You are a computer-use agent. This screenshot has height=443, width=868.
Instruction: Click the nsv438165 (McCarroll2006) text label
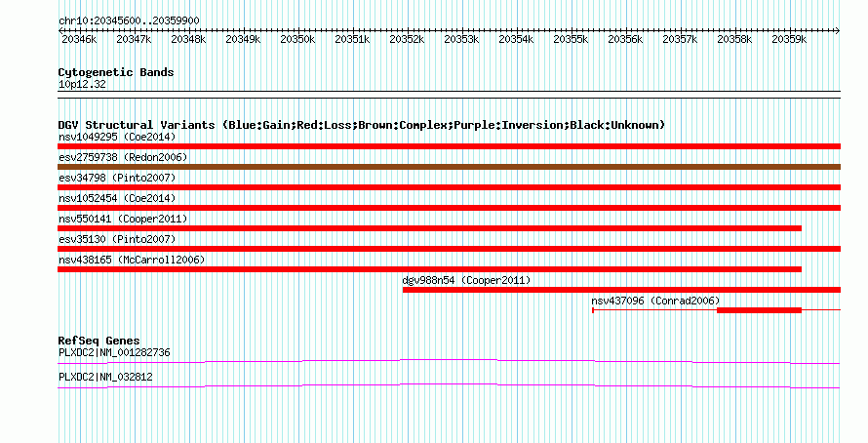pyautogui.click(x=132, y=260)
